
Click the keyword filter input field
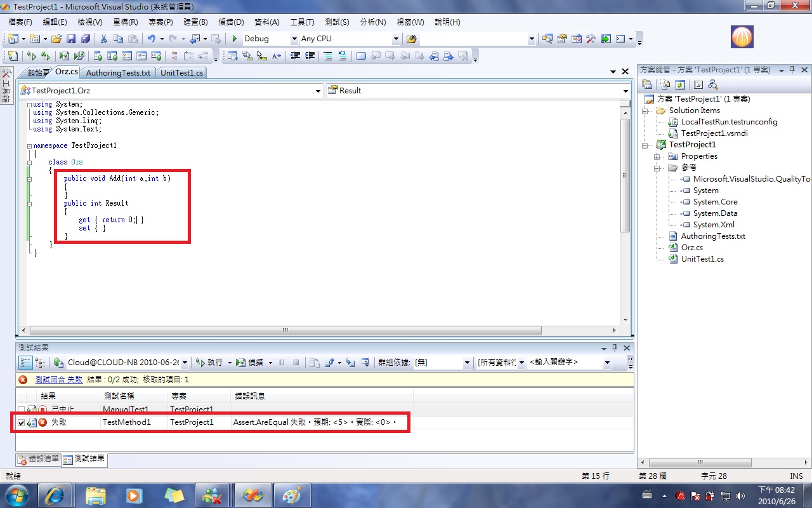(564, 363)
